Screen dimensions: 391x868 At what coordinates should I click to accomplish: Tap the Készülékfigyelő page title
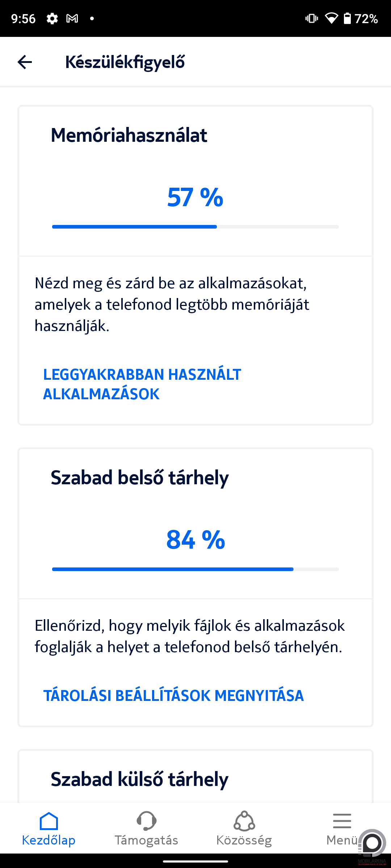point(125,62)
